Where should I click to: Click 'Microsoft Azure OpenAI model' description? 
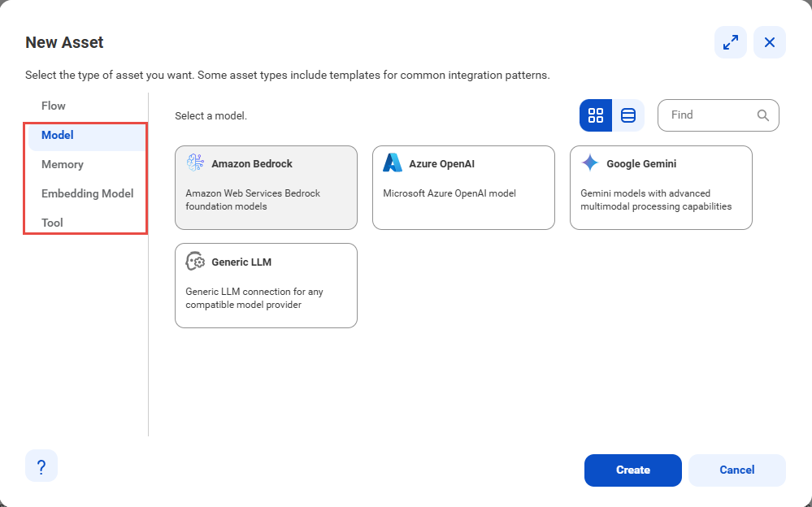449,193
